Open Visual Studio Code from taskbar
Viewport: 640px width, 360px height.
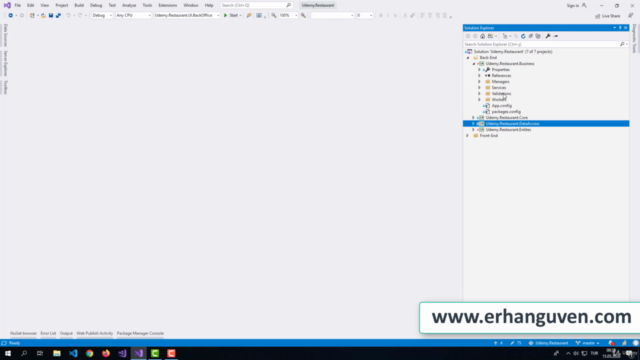(73, 353)
